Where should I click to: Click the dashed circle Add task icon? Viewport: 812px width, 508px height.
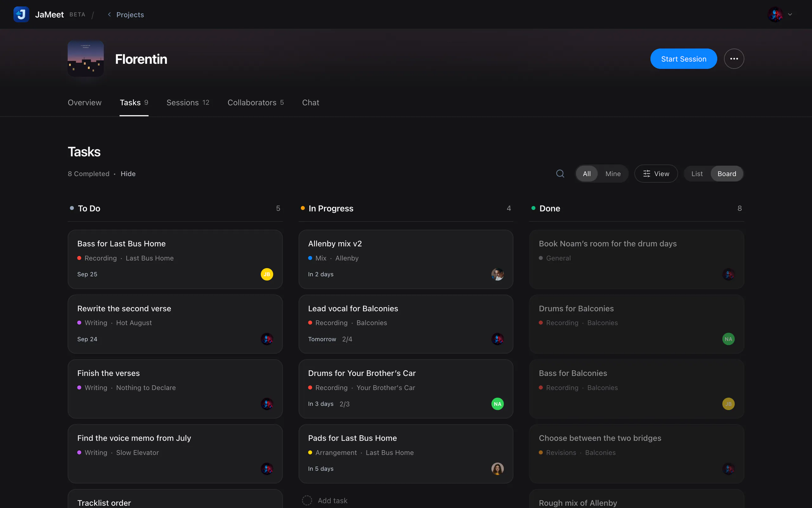click(307, 501)
